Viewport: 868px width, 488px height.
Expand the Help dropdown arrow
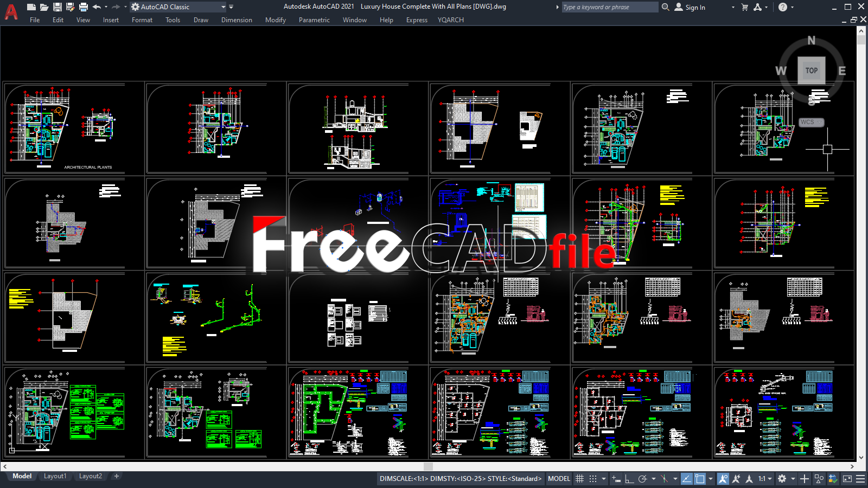coord(792,7)
